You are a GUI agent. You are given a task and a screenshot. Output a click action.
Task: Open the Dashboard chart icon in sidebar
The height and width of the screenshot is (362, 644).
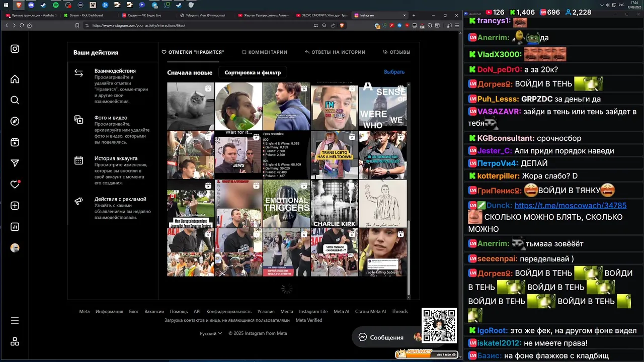(15, 227)
